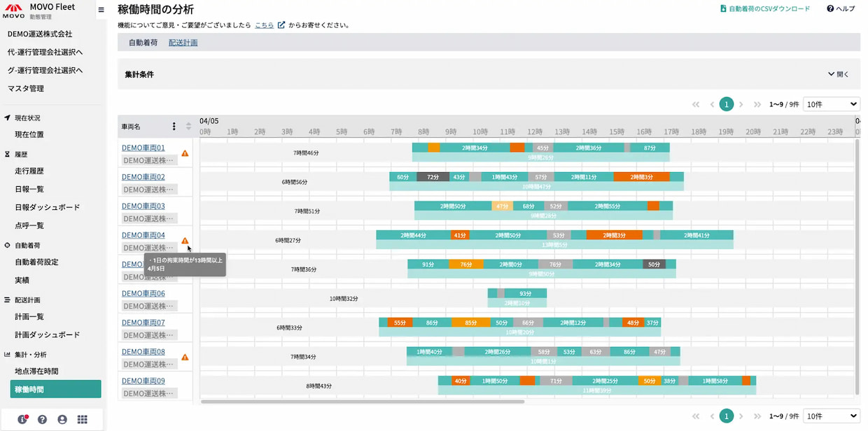868x431 pixels.
Task: Switch to the 配送計画 tab
Action: pos(183,43)
